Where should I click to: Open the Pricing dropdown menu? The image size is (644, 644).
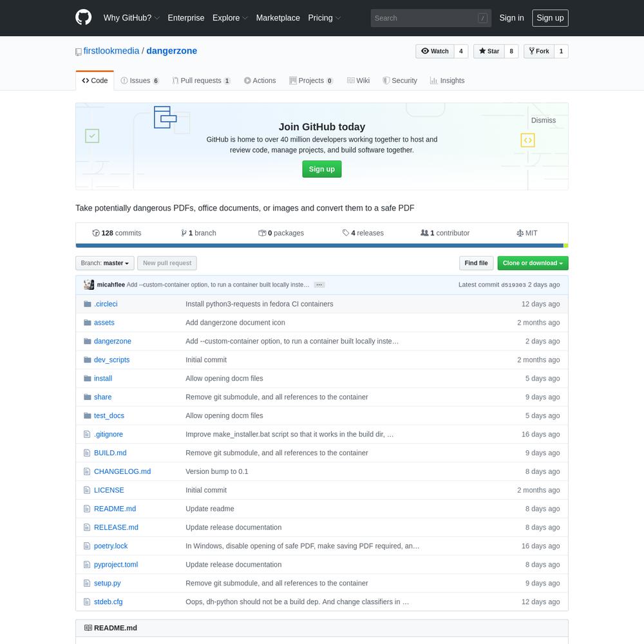pos(324,17)
